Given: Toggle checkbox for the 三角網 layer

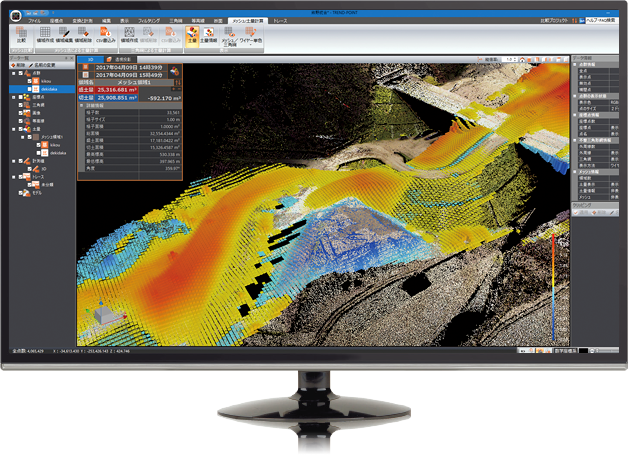Looking at the screenshot, I should 20,104.
